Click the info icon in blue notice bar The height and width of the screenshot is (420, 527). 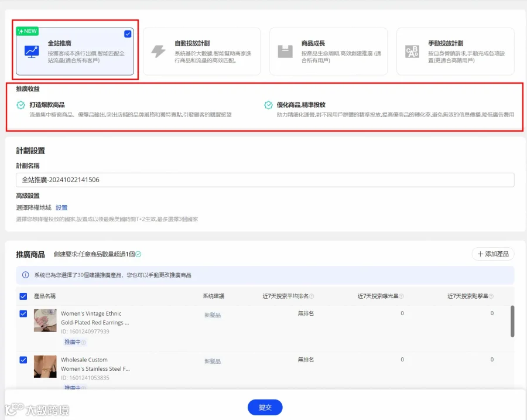26,275
